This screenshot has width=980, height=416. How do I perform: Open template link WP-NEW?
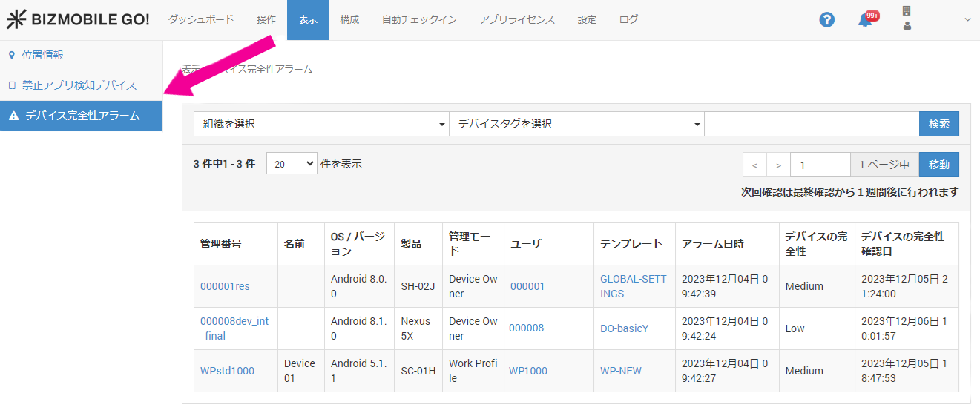(x=621, y=371)
